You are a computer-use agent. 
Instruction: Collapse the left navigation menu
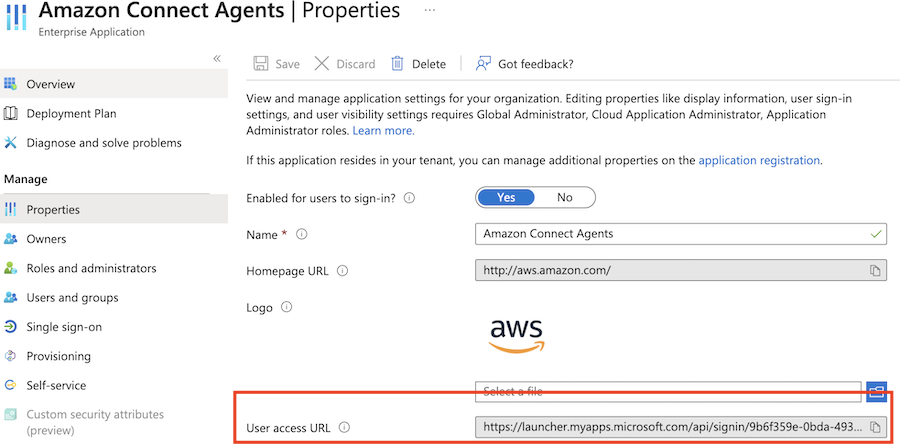217,59
